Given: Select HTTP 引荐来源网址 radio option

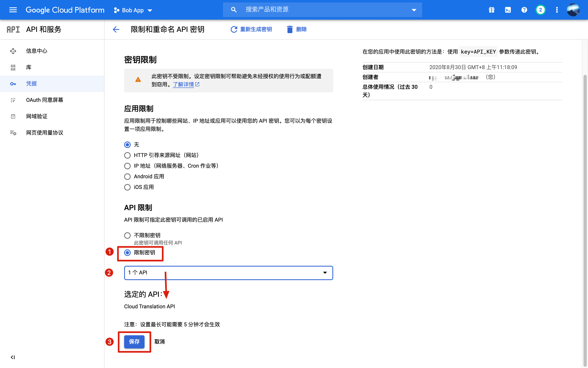Looking at the screenshot, I should (x=127, y=155).
